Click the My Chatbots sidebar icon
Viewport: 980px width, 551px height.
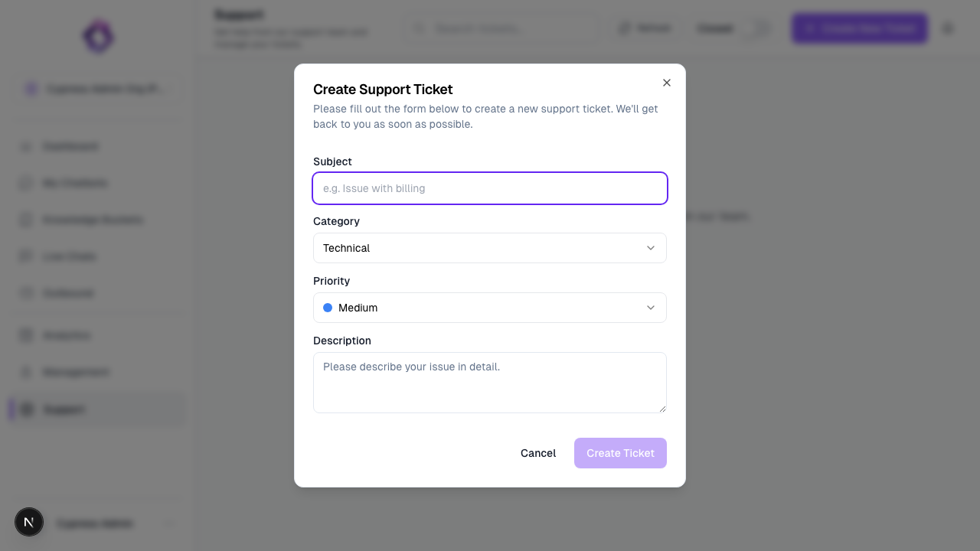click(25, 183)
